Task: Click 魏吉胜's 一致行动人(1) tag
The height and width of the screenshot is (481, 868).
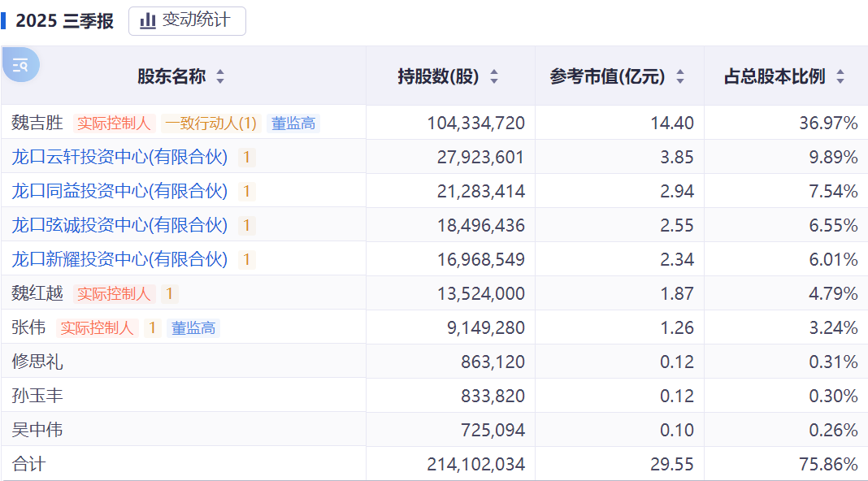Action: [x=210, y=123]
